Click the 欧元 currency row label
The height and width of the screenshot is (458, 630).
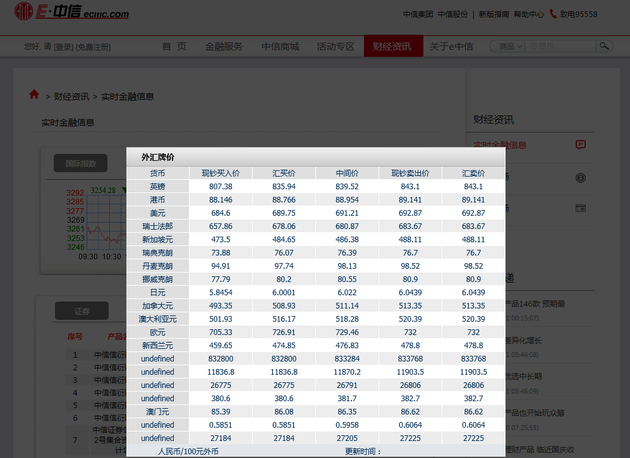tap(158, 332)
